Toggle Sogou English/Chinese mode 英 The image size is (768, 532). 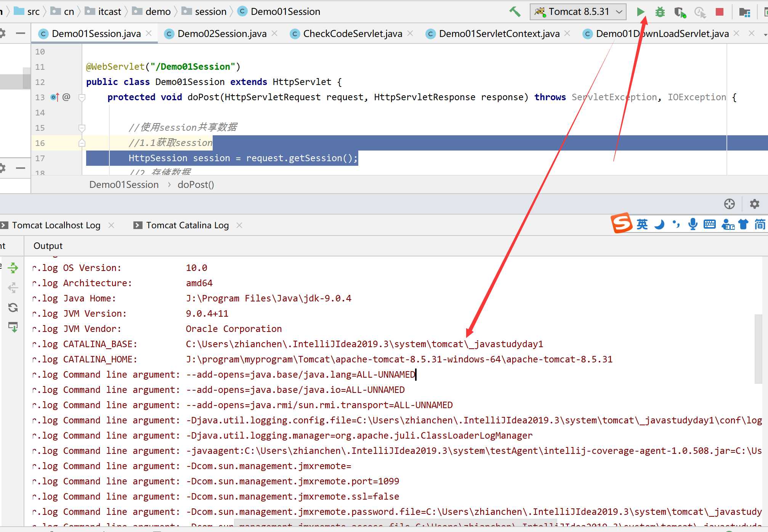tap(642, 224)
